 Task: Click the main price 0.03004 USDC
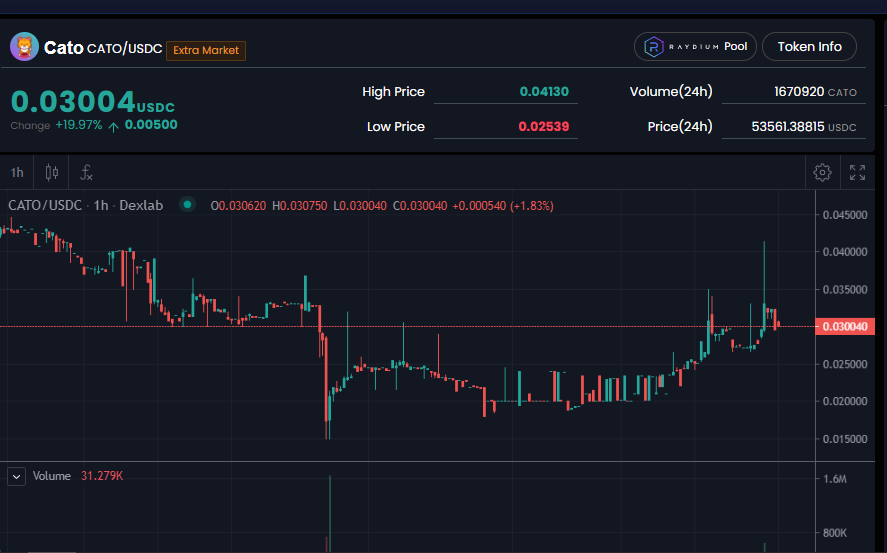pyautogui.click(x=93, y=102)
